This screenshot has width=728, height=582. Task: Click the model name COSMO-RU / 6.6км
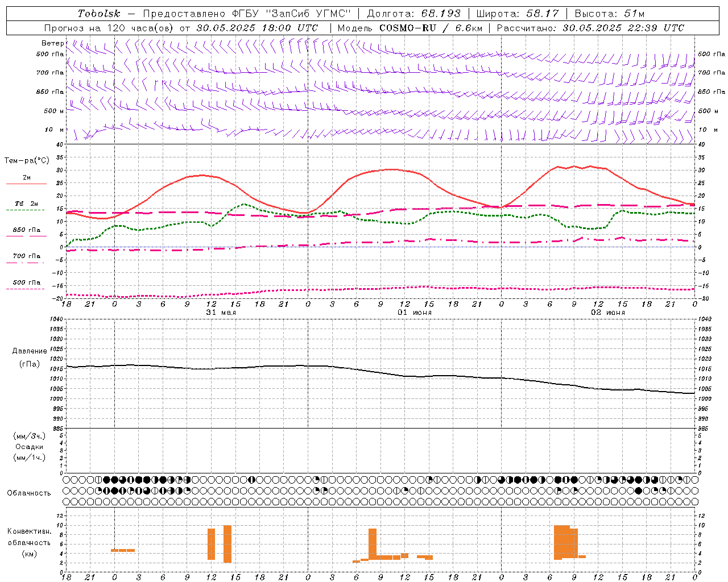click(x=431, y=28)
